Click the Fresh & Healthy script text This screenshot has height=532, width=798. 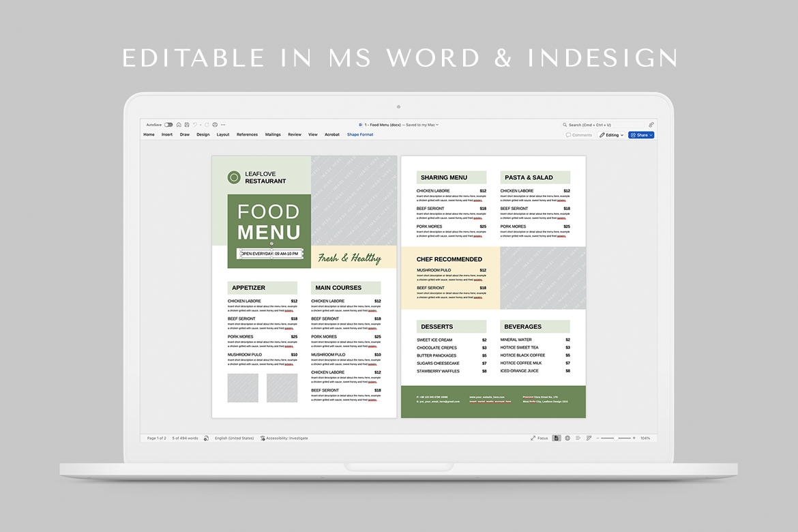click(350, 258)
